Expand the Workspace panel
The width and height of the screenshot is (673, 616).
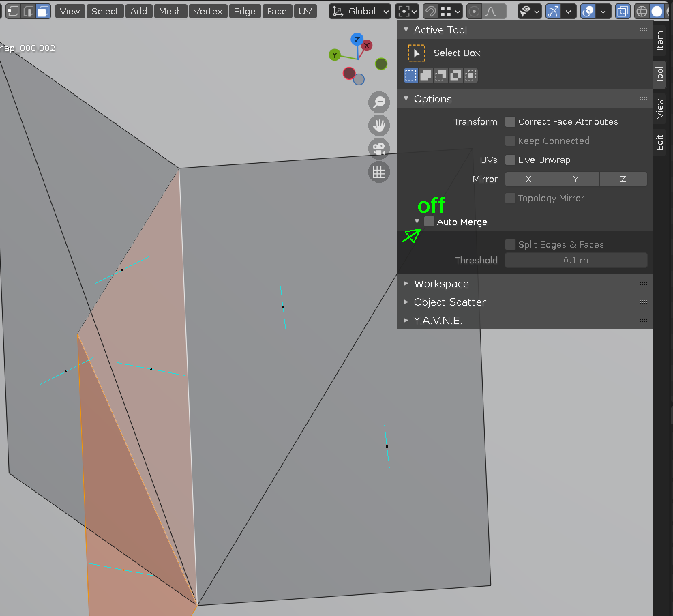pos(441,284)
